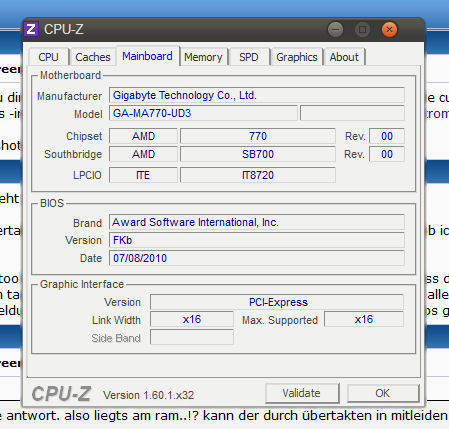Click the Manufacturer field Gigabyte Technology Co., Ltd.
The height and width of the screenshot is (429, 449).
(x=257, y=95)
